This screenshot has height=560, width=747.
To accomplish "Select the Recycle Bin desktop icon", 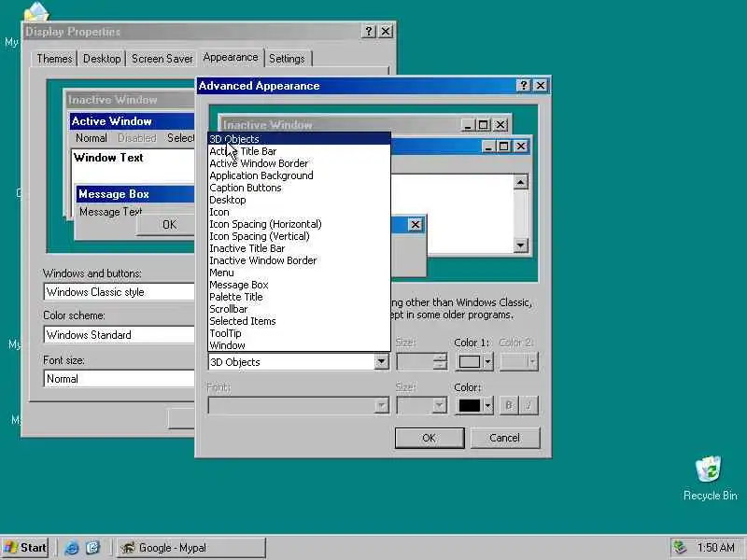I will tap(710, 478).
